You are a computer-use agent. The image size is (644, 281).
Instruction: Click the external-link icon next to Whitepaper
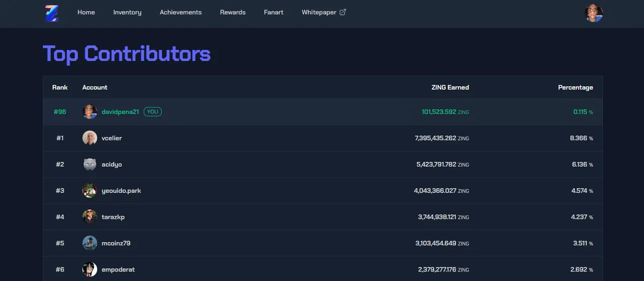point(343,12)
